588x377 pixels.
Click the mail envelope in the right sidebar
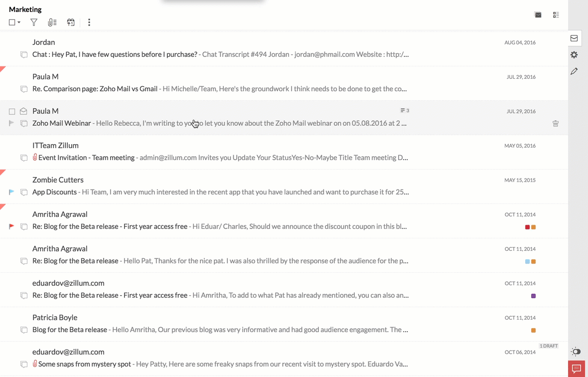574,38
